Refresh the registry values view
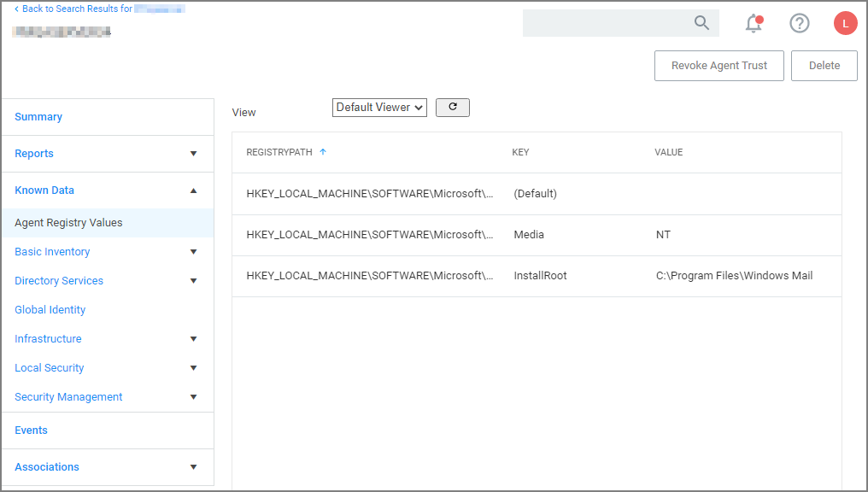The height and width of the screenshot is (492, 868). 453,107
